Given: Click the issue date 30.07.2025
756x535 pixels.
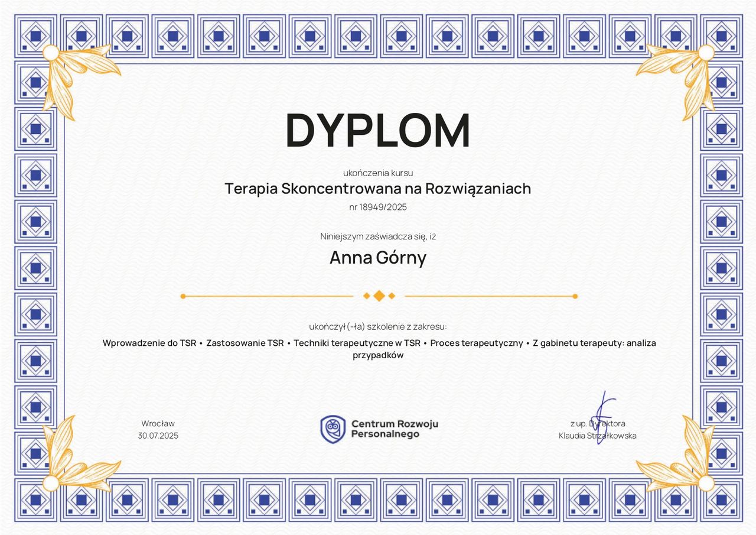Looking at the screenshot, I should point(158,436).
